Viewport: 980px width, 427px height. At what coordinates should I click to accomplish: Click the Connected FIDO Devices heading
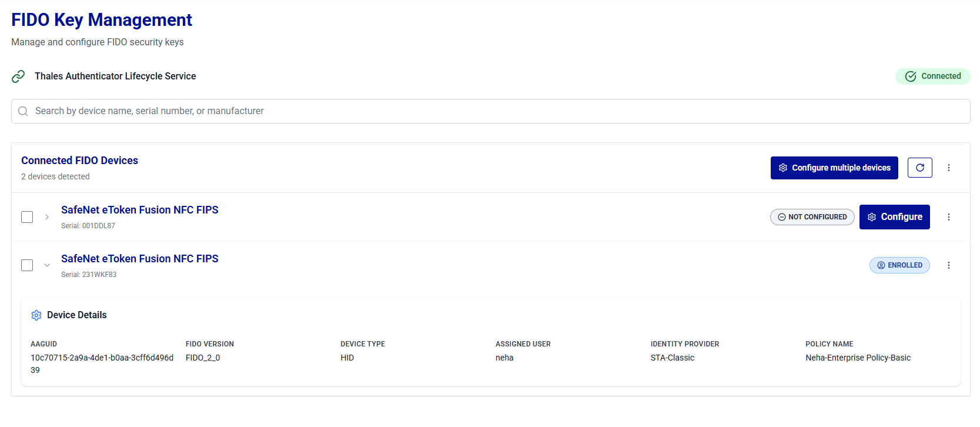click(79, 161)
